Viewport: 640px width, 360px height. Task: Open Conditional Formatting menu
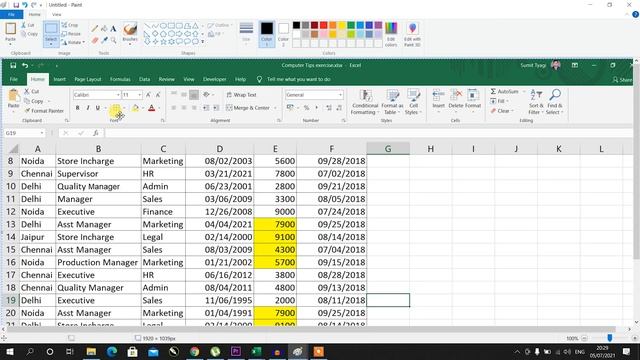click(x=365, y=102)
